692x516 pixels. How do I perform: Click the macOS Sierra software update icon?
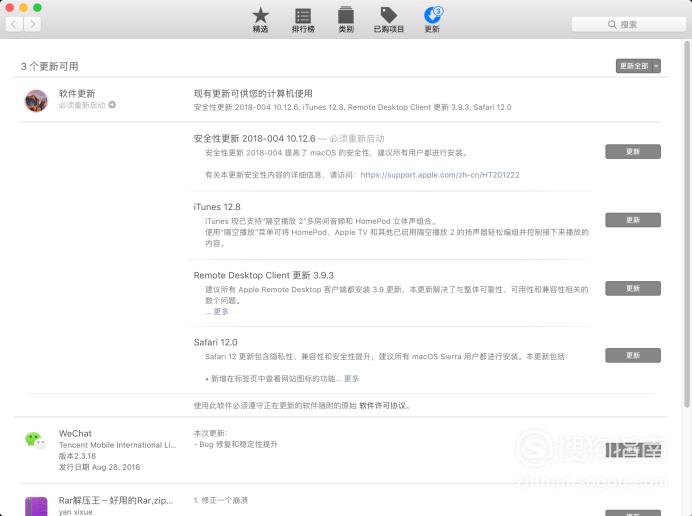click(x=36, y=101)
